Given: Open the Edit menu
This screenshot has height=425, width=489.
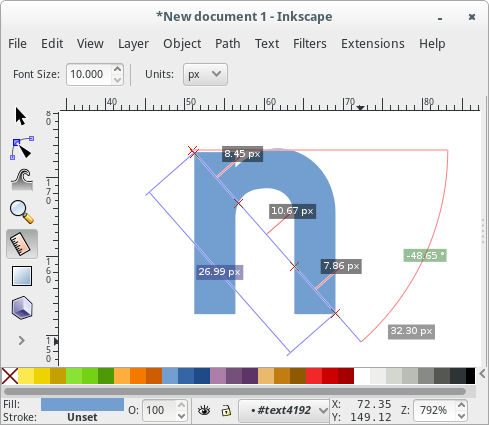Looking at the screenshot, I should [x=52, y=44].
